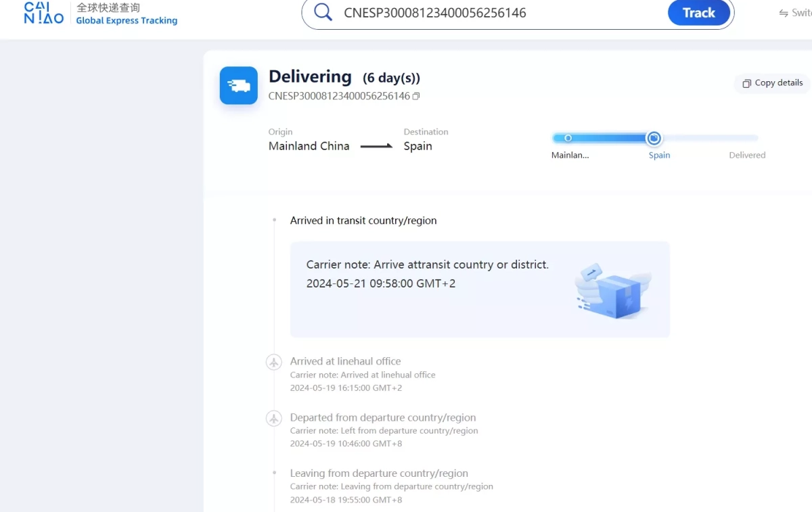Screen dimensions: 812x512
Task: Click the Spain marker on progress bar
Action: (654, 138)
